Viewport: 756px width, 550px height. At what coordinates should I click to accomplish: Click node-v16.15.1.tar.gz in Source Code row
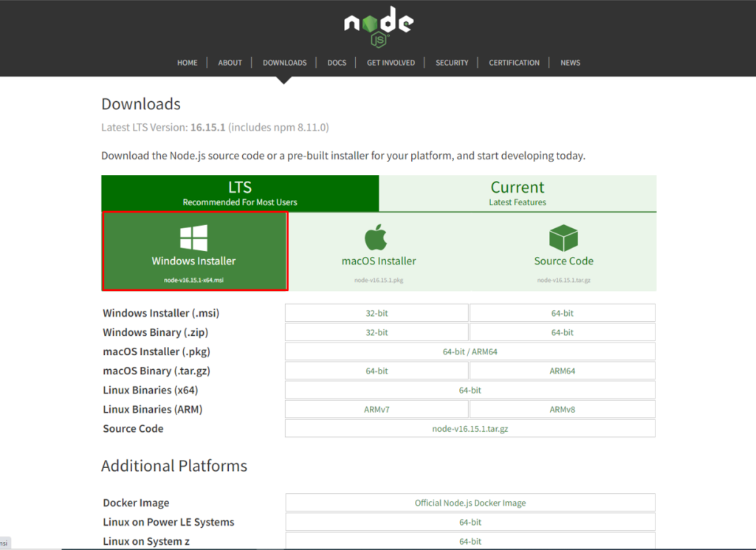point(470,428)
